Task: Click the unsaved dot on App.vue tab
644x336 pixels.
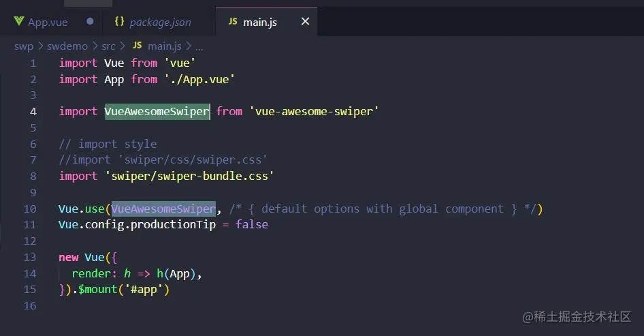Action: tap(90, 21)
